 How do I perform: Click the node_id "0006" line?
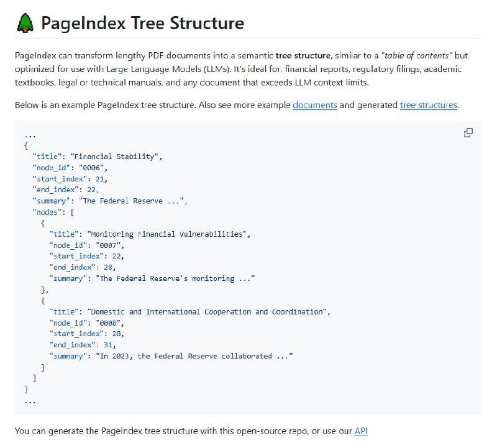click(70, 168)
